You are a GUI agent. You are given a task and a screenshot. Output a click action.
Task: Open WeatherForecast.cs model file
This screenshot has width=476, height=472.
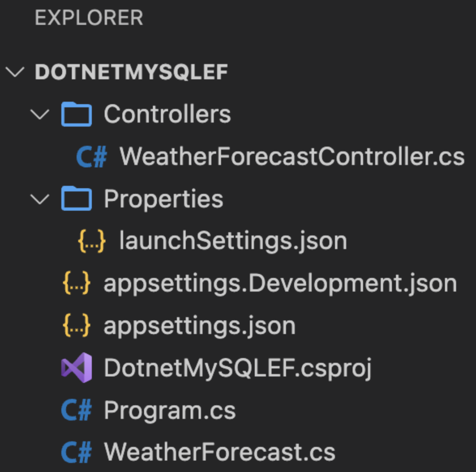(x=220, y=452)
